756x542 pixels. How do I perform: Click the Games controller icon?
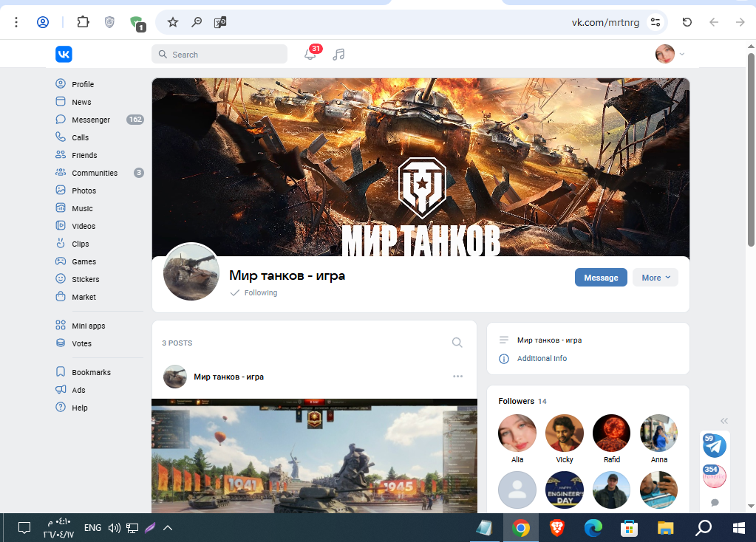61,261
